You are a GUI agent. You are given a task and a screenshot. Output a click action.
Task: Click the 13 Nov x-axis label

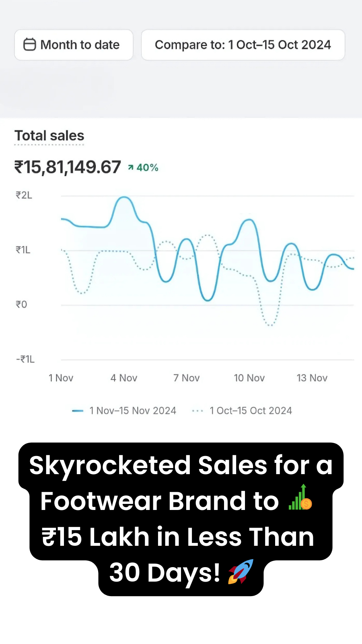point(312,378)
